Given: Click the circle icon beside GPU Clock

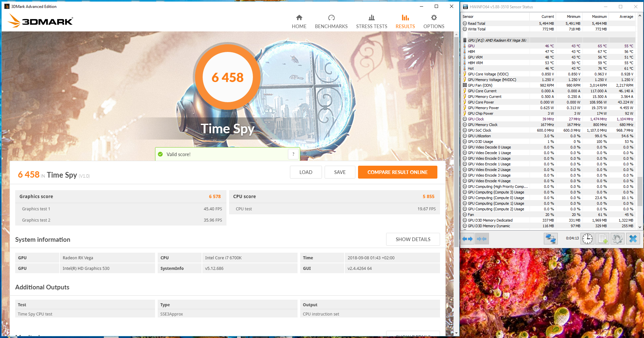Looking at the screenshot, I should pos(464,119).
